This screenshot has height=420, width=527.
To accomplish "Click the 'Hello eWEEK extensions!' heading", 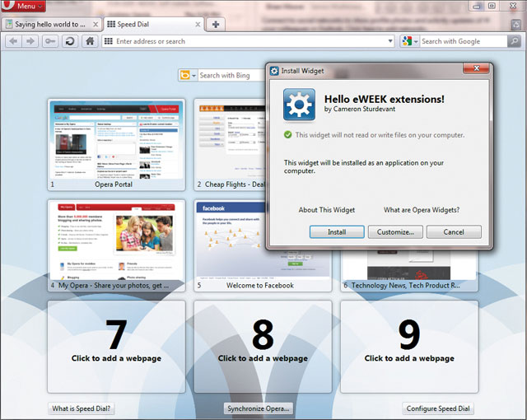I will (x=385, y=99).
